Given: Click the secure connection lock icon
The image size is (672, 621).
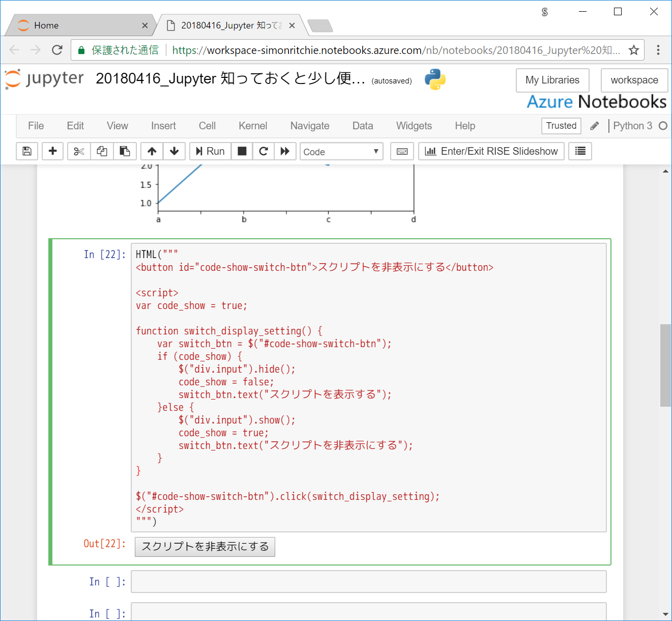Looking at the screenshot, I should [x=81, y=50].
